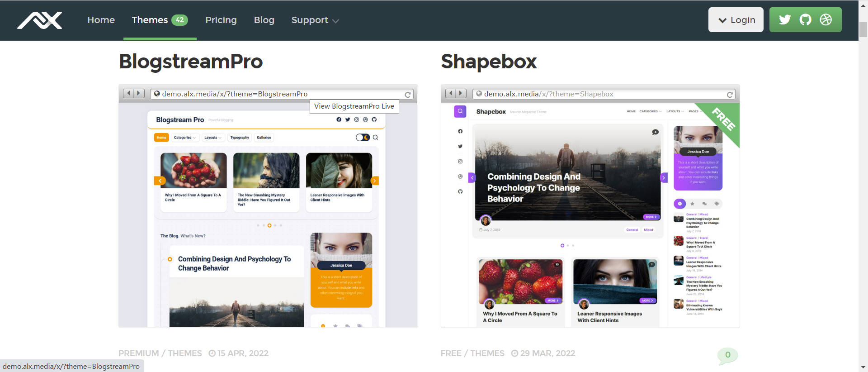Click purple search icon in Shapebox preview
Viewport: 868px width, 372px height.
tap(460, 111)
